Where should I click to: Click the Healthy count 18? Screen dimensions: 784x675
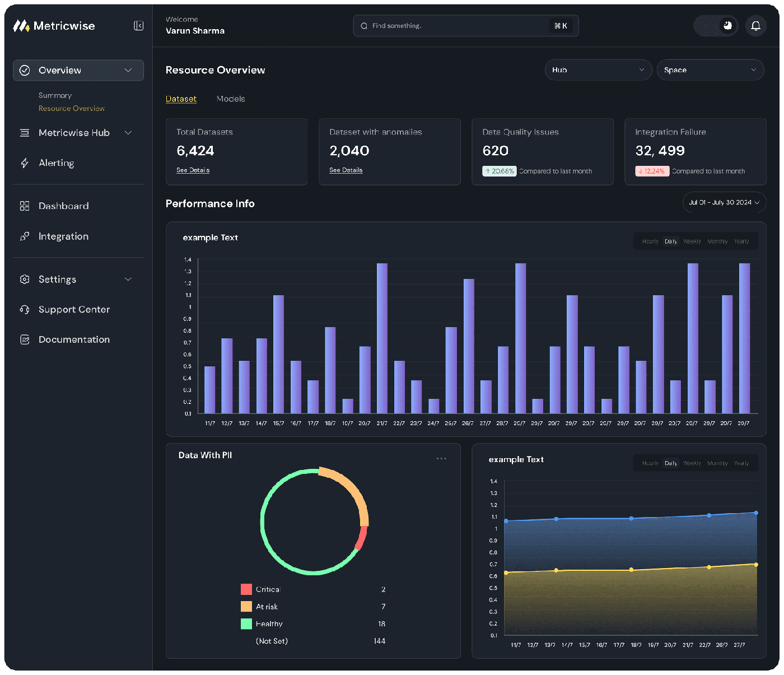coord(382,624)
